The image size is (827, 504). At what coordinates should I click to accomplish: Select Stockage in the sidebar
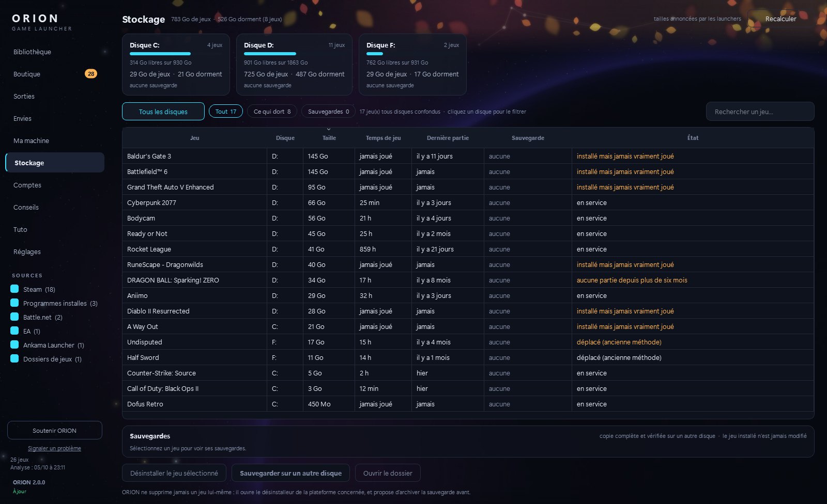click(55, 163)
